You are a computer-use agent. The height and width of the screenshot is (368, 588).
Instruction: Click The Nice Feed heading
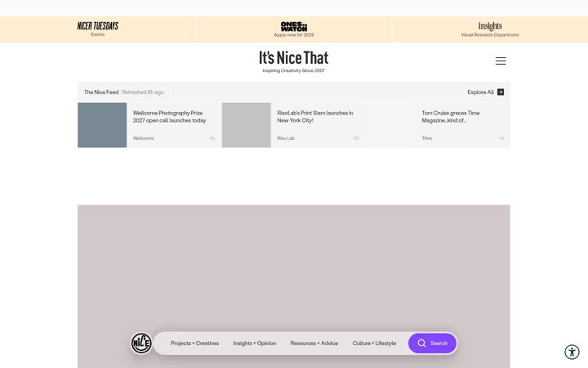point(101,92)
